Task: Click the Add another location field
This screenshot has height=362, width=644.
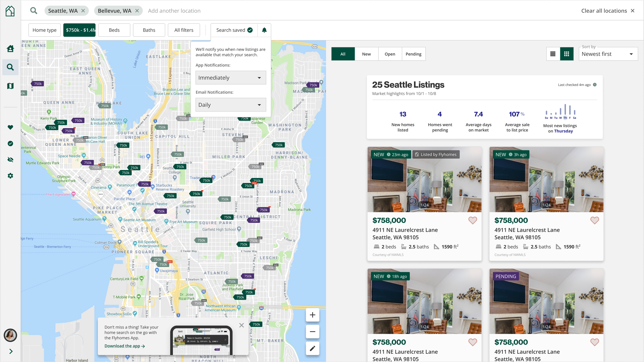Action: pyautogui.click(x=174, y=11)
